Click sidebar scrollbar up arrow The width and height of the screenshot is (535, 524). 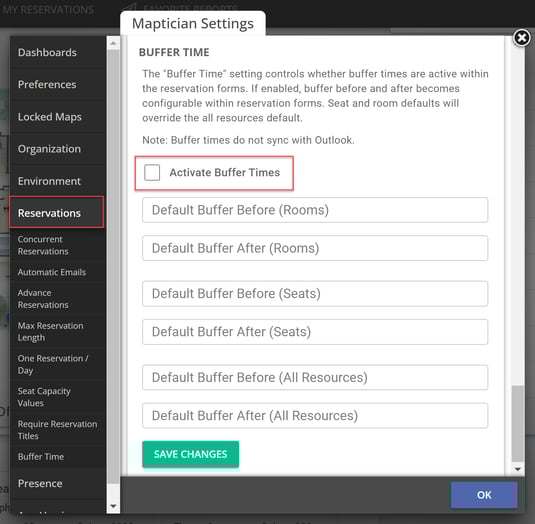click(x=113, y=43)
